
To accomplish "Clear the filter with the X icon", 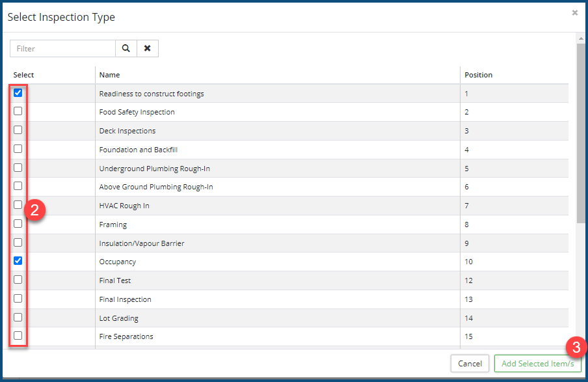I will point(148,49).
